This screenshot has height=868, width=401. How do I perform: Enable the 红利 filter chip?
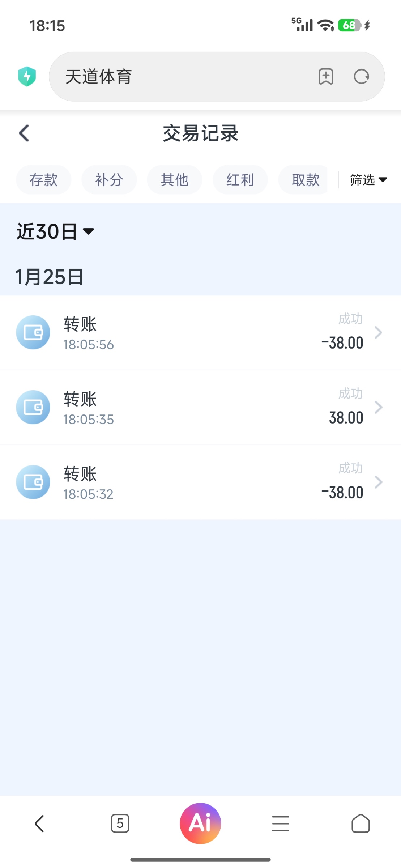[240, 180]
